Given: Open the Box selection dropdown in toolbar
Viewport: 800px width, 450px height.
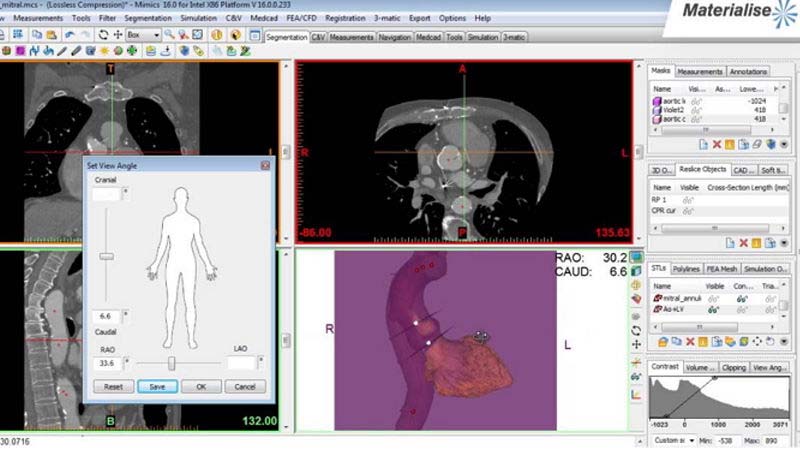Looking at the screenshot, I should click(156, 35).
